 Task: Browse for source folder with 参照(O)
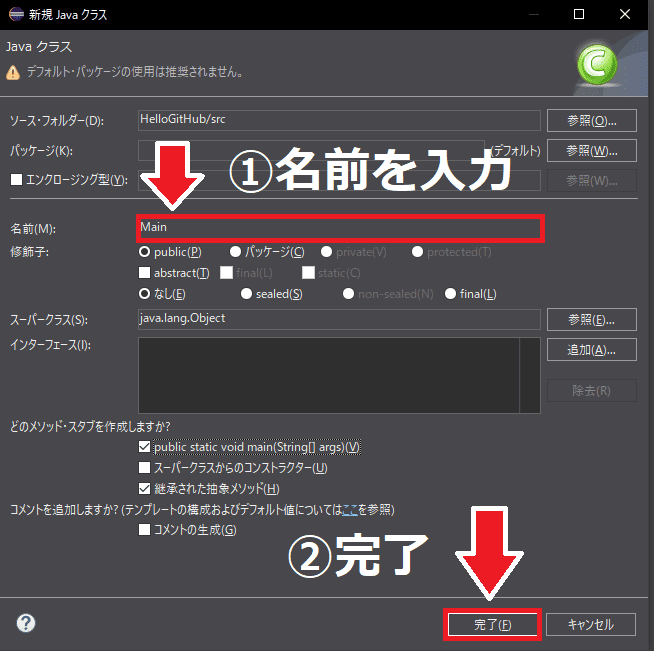coord(592,120)
